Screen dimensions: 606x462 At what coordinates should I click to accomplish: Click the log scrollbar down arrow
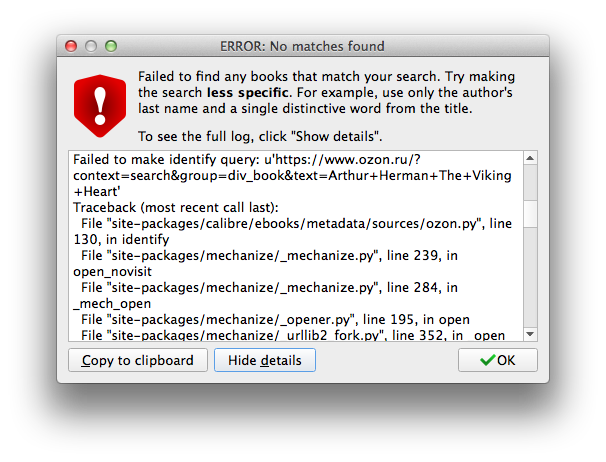530,334
